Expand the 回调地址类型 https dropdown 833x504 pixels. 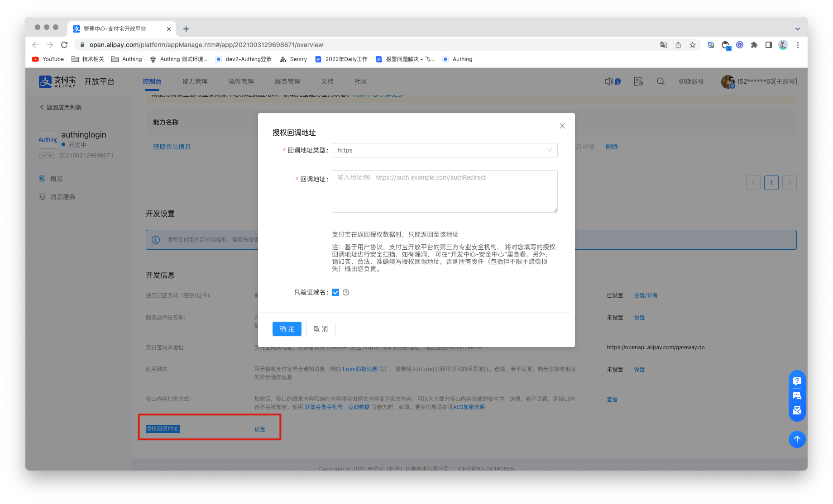444,150
